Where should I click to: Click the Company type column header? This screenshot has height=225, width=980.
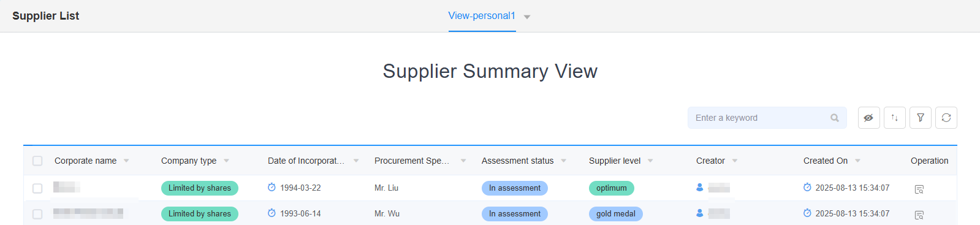point(189,161)
